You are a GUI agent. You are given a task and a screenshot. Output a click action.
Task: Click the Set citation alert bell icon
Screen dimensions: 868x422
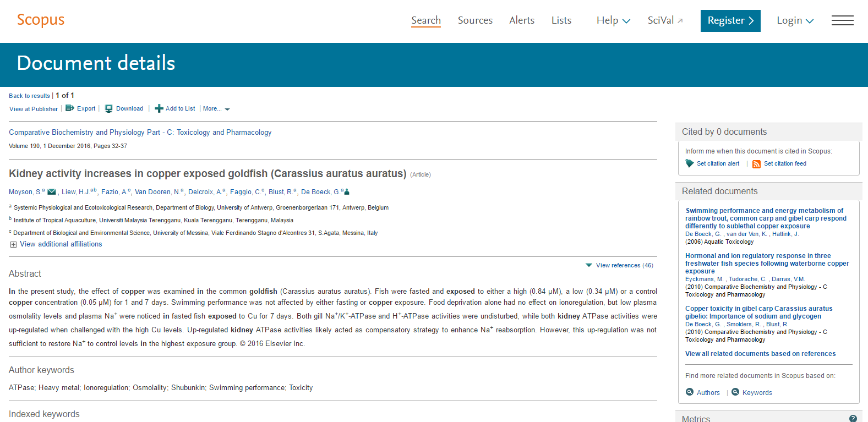tap(690, 163)
